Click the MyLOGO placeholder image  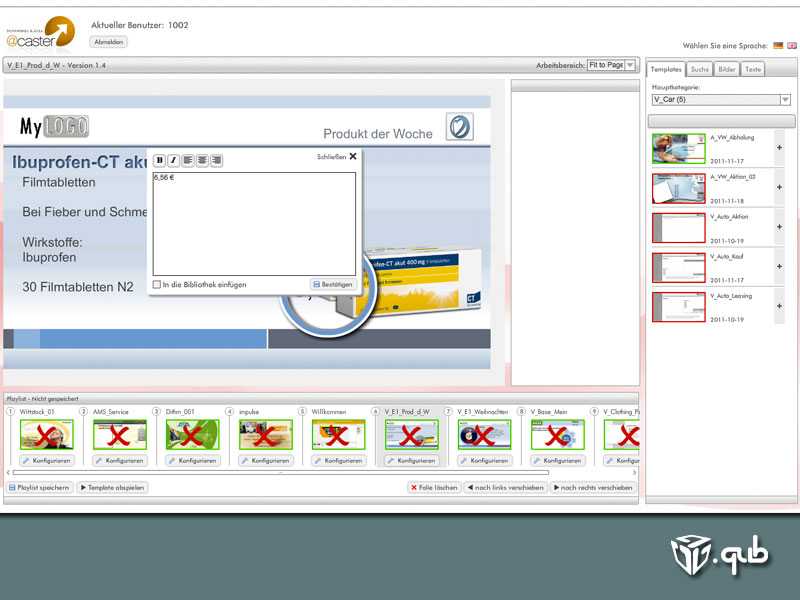point(54,127)
